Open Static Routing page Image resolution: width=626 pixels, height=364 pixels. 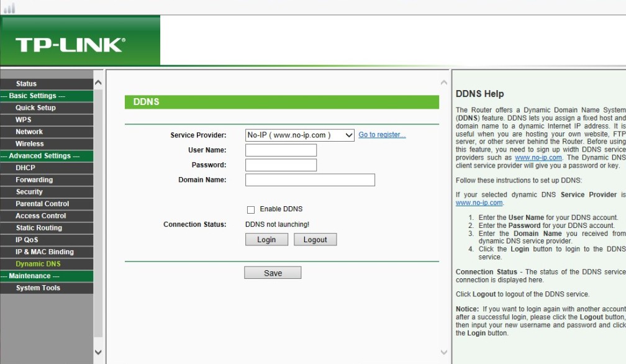click(47, 227)
